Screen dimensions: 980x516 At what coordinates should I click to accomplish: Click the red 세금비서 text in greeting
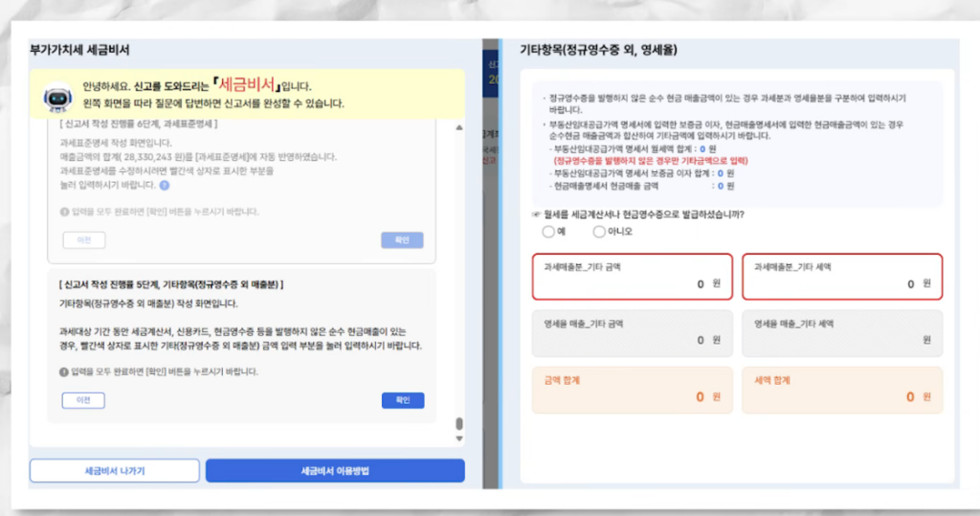(x=246, y=85)
